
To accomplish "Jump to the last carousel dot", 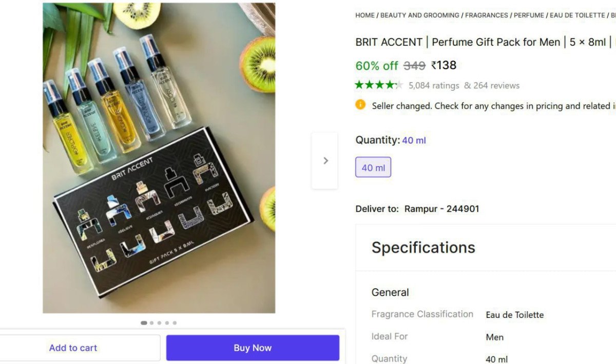I will coord(175,323).
